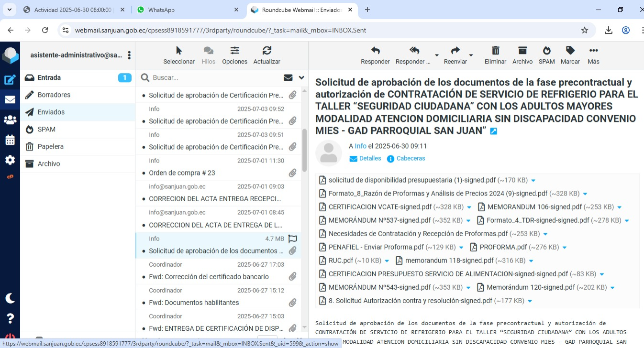
Task: Click the Cabeceras headers link
Action: pos(410,158)
